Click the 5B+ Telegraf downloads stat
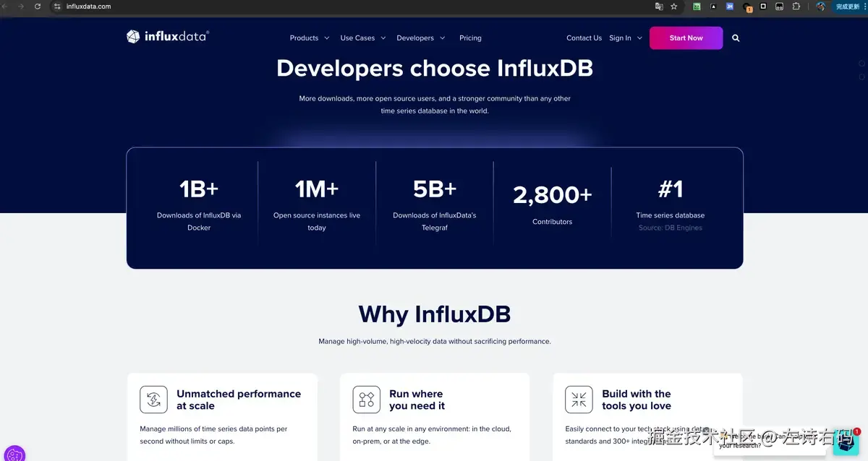The image size is (868, 461). point(435,205)
